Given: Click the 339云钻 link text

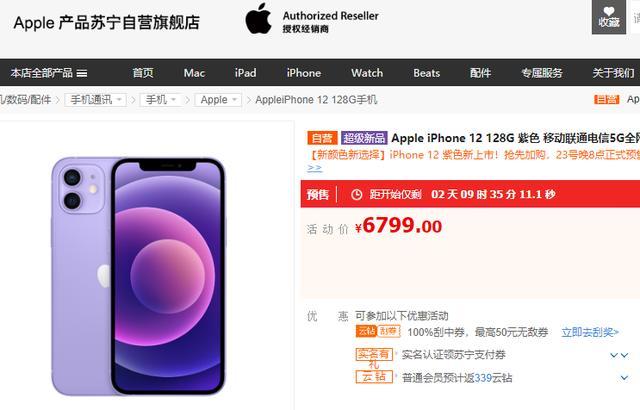Looking at the screenshot, I should coord(493,378).
